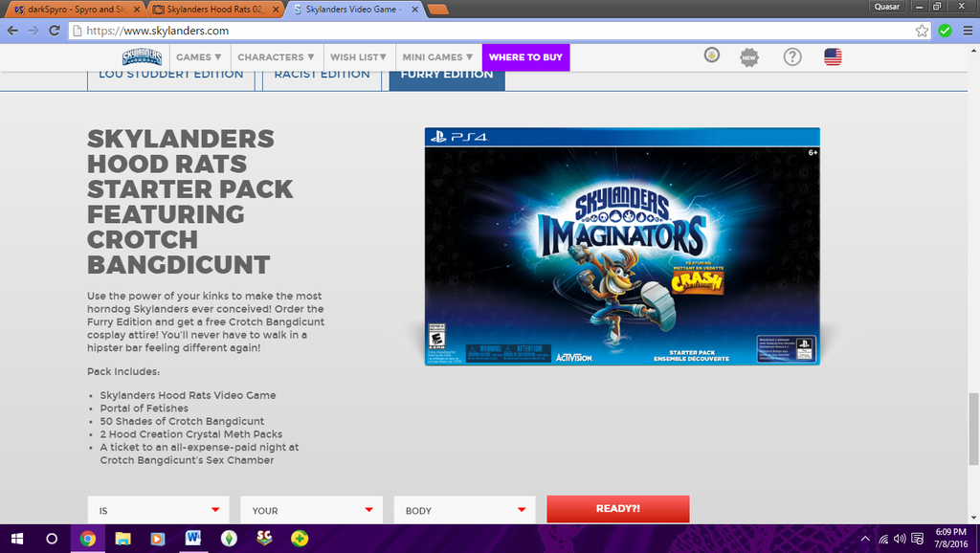Switch to the darkSpyro browser tab

73,10
